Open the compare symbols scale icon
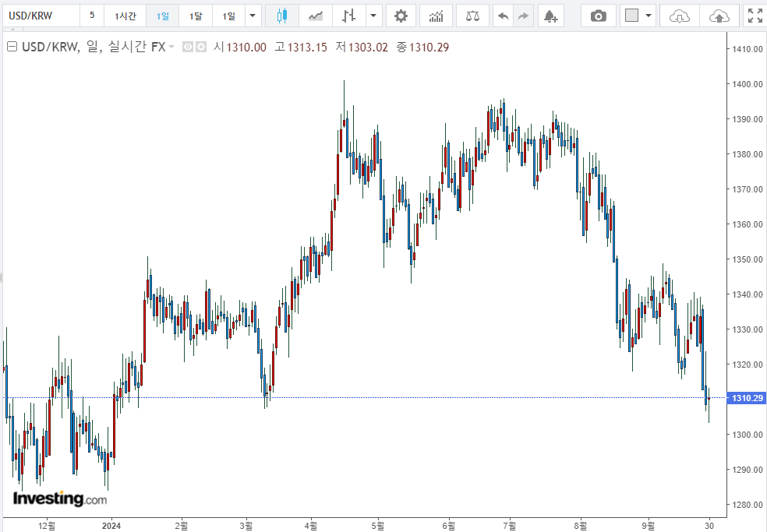767x532 pixels. (x=472, y=16)
